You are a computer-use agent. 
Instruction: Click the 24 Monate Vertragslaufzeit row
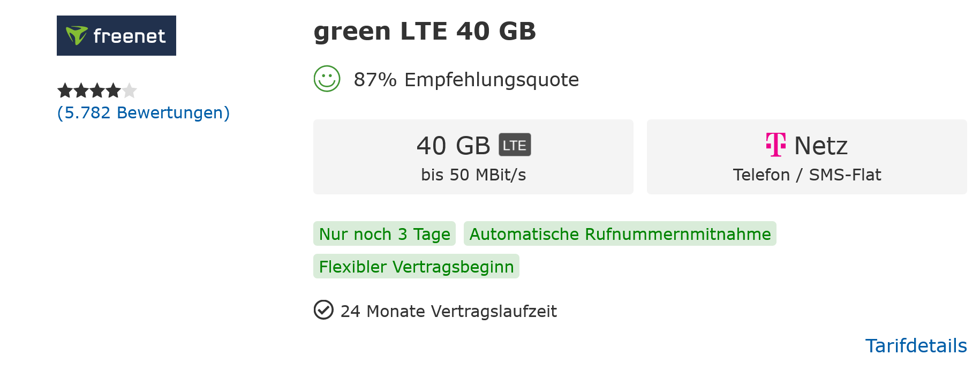[x=449, y=310]
